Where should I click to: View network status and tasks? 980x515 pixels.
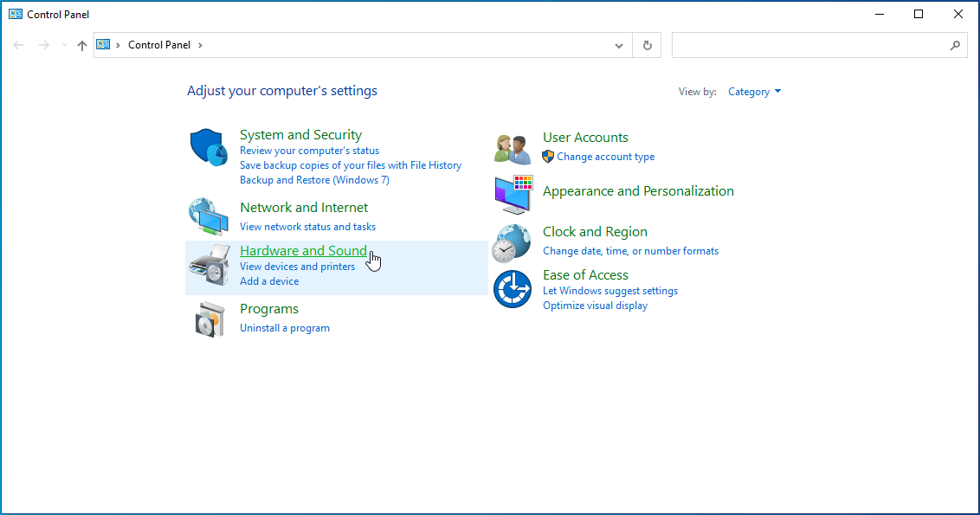307,227
